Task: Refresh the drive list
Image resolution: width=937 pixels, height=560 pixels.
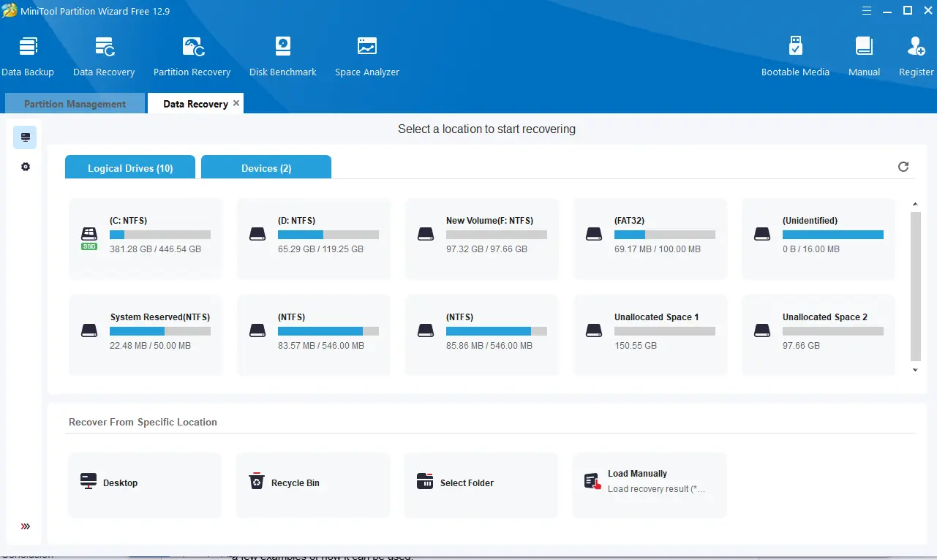Action: point(903,167)
